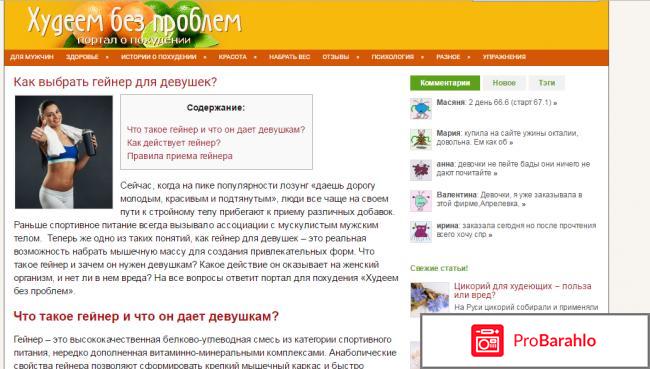Open the Цикорий article thumbnail

point(430,299)
